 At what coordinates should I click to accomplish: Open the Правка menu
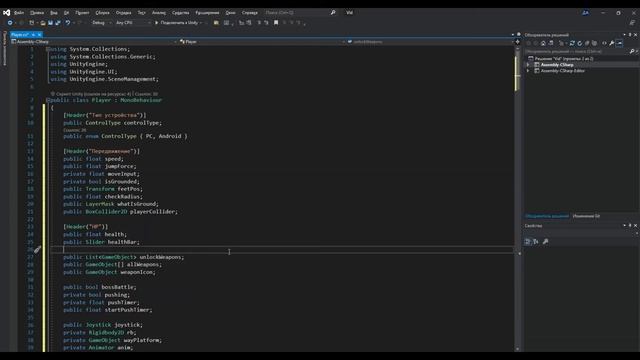pyautogui.click(x=37, y=13)
